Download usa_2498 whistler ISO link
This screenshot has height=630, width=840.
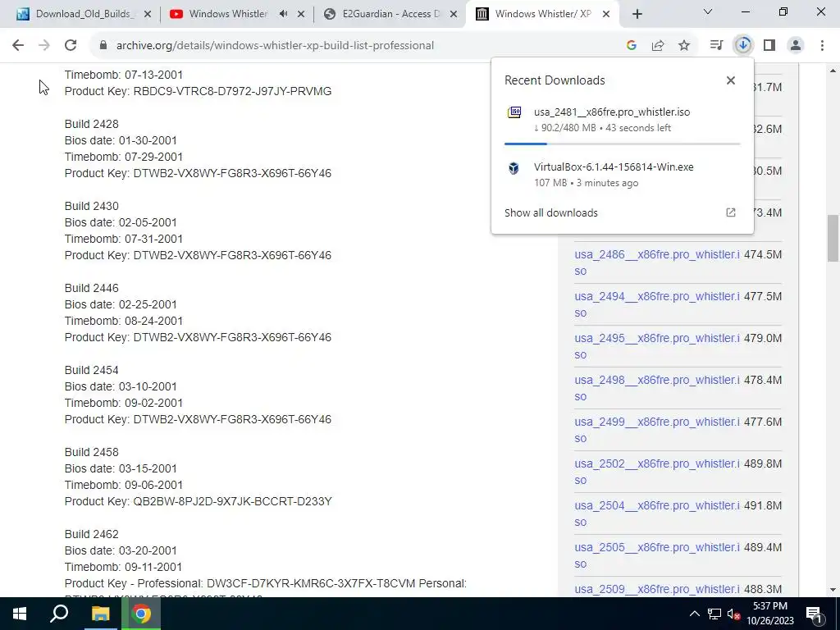(x=657, y=388)
